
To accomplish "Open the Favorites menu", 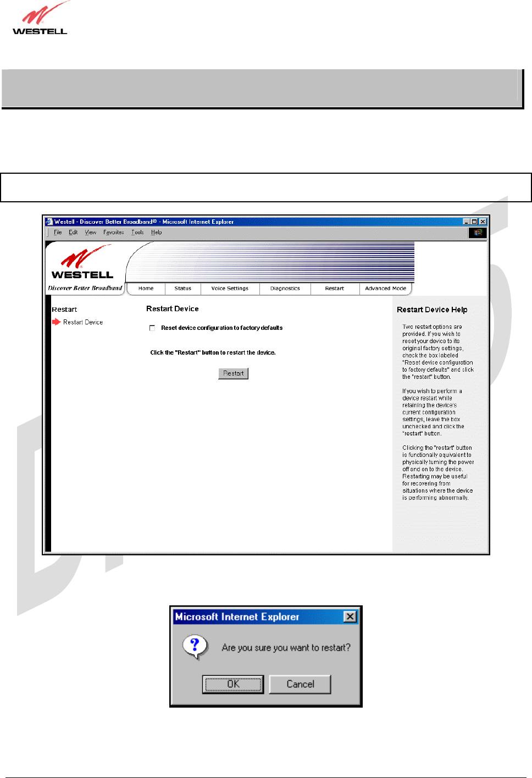I will [x=114, y=233].
